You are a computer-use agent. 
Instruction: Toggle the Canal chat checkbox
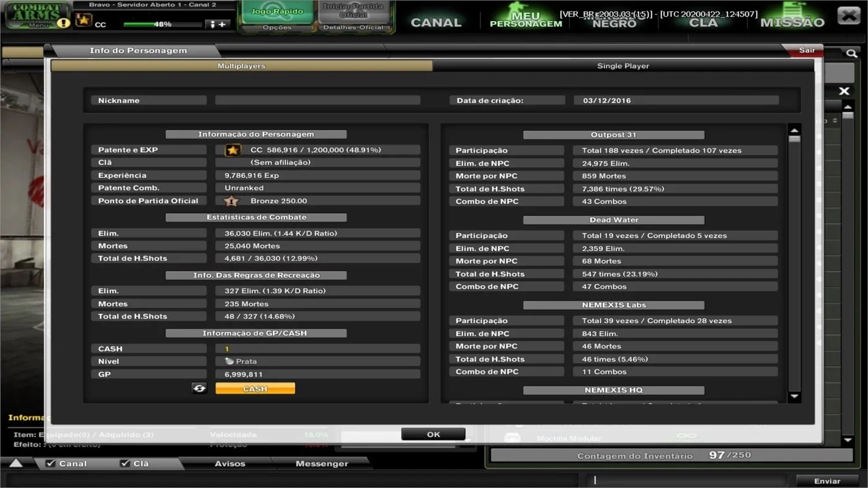[51, 463]
